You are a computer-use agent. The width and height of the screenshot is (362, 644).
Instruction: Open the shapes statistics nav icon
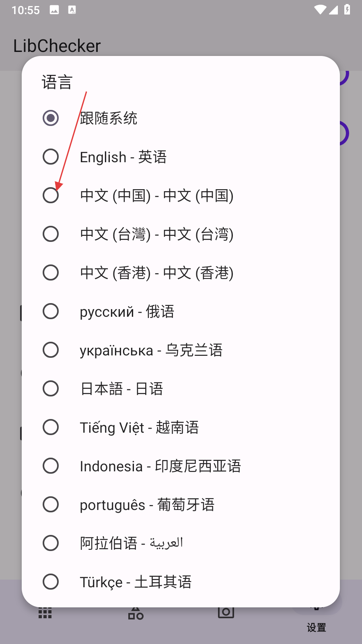coord(136,613)
